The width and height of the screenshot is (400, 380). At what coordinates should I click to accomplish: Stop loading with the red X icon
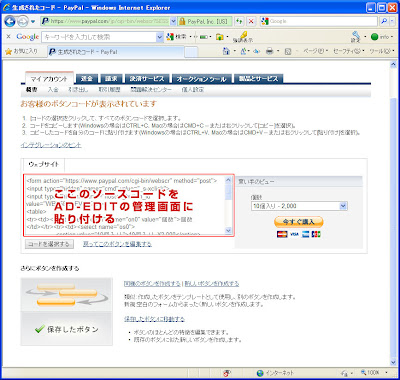251,21
